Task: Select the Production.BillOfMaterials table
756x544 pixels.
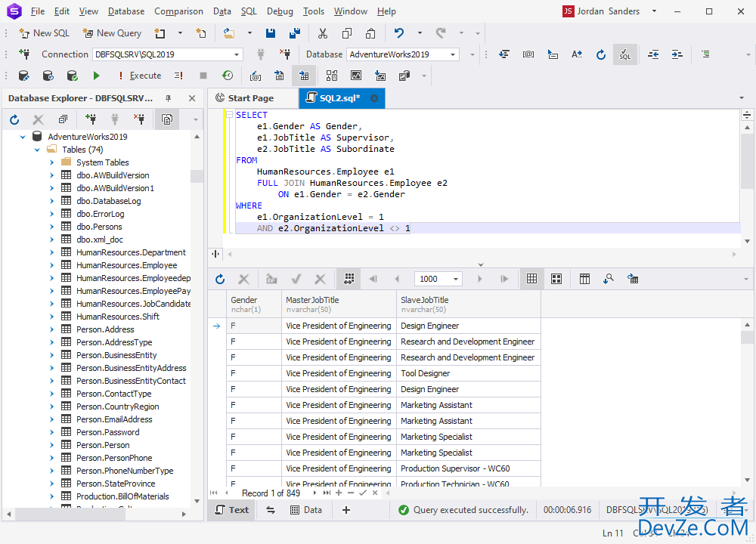Action: point(122,496)
